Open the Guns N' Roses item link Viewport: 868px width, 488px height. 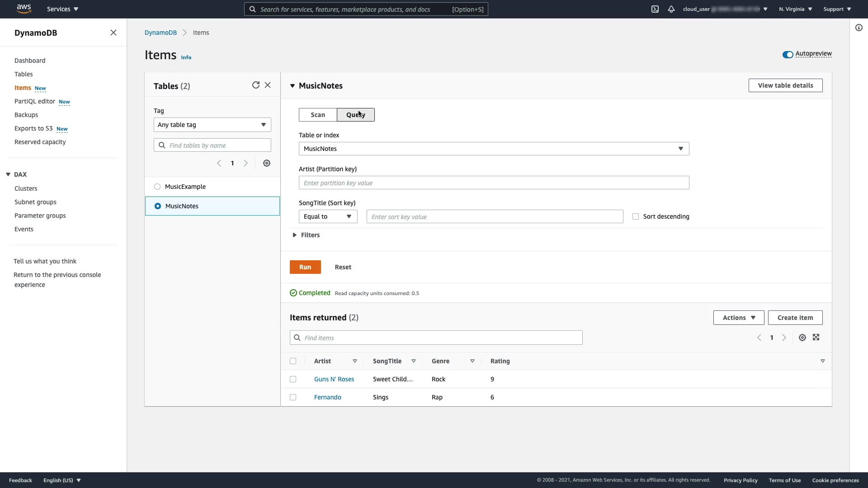pyautogui.click(x=334, y=380)
